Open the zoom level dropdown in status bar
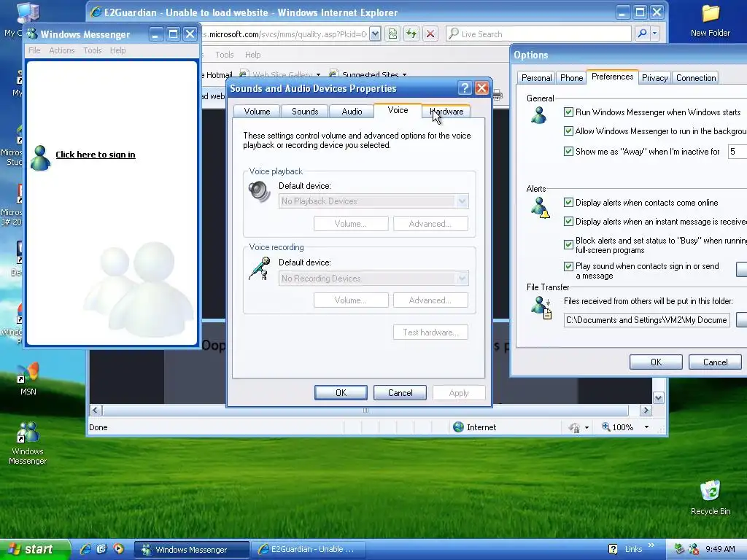 (x=646, y=427)
